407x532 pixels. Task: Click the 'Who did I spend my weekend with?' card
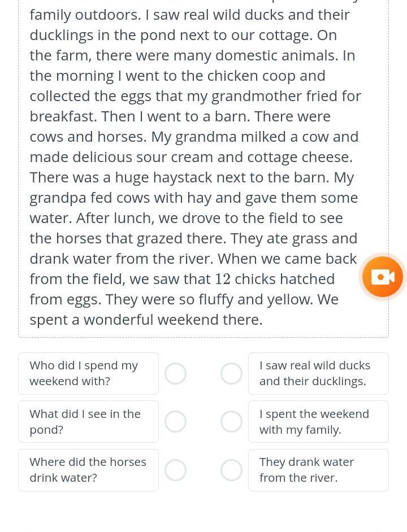point(88,373)
